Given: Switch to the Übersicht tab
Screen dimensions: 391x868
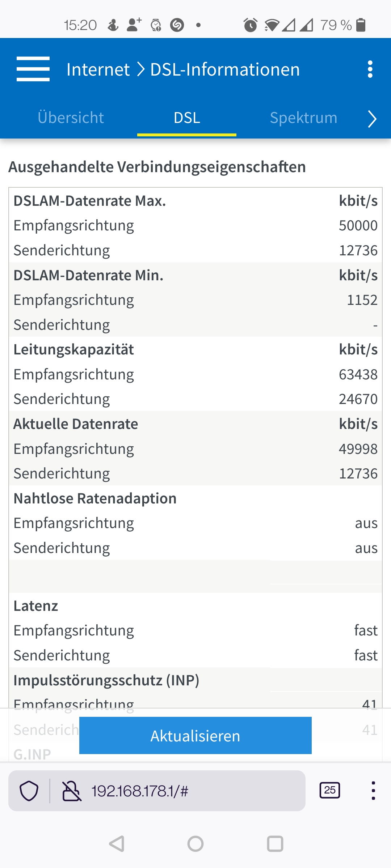Looking at the screenshot, I should 71,118.
